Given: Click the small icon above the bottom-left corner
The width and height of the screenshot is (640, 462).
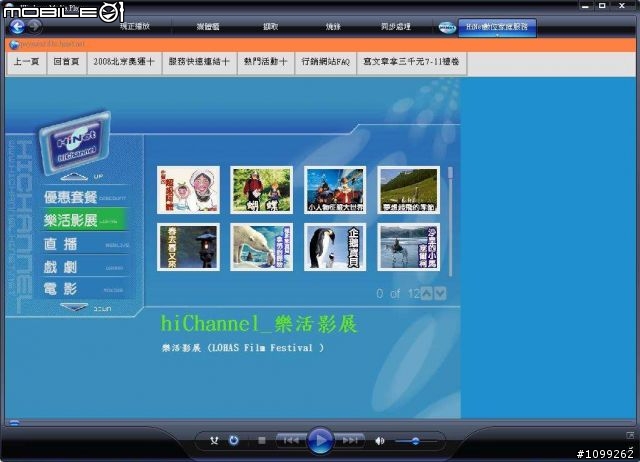Looking at the screenshot, I should pos(14,422).
